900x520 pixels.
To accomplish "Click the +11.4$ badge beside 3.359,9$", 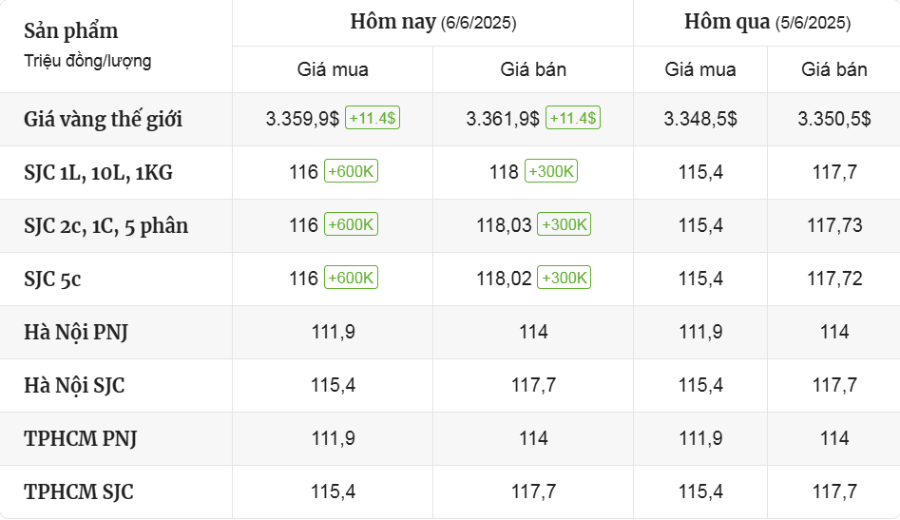I will tap(372, 119).
